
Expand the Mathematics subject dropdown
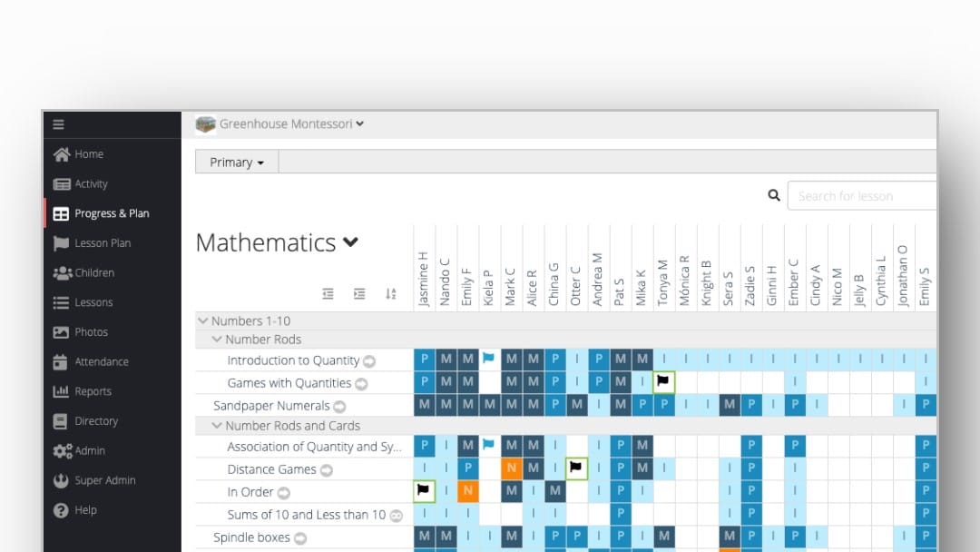(x=350, y=241)
